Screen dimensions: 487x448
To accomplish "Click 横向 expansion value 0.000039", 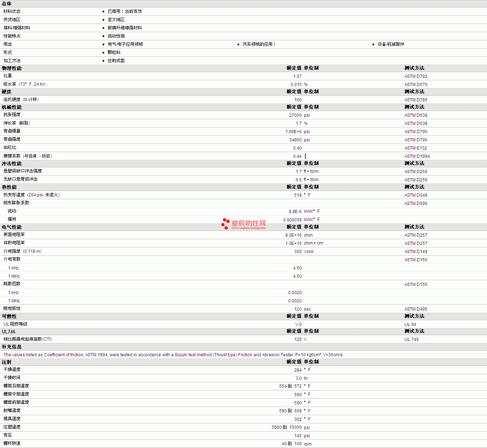I will click(292, 220).
